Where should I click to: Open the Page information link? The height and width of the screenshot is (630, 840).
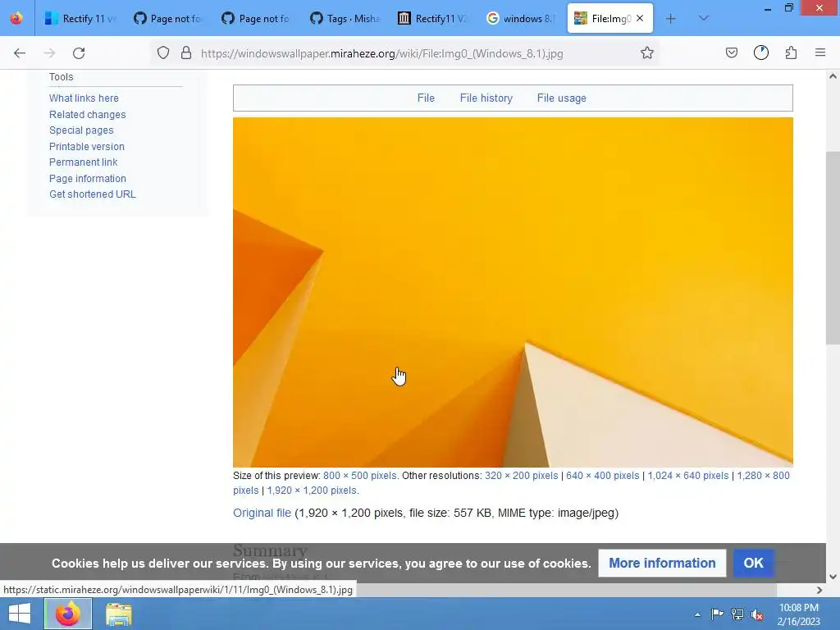(88, 178)
